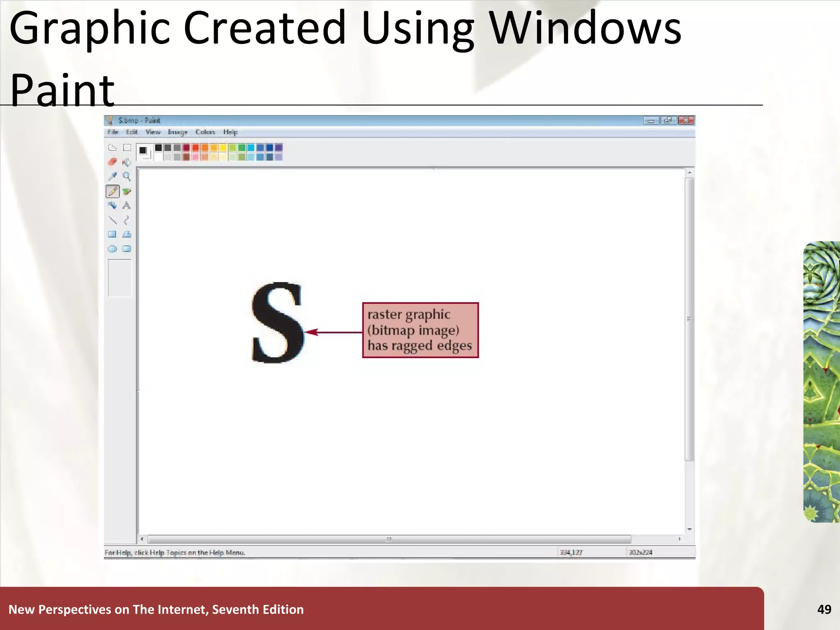The height and width of the screenshot is (630, 840).
Task: Select the rectangular Select tool
Action: point(127,148)
